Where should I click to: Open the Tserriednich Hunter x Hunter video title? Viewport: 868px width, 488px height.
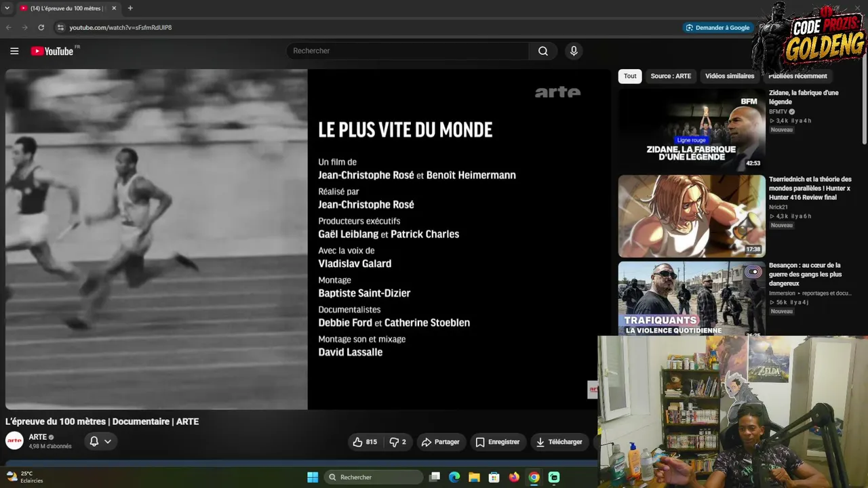[810, 188]
